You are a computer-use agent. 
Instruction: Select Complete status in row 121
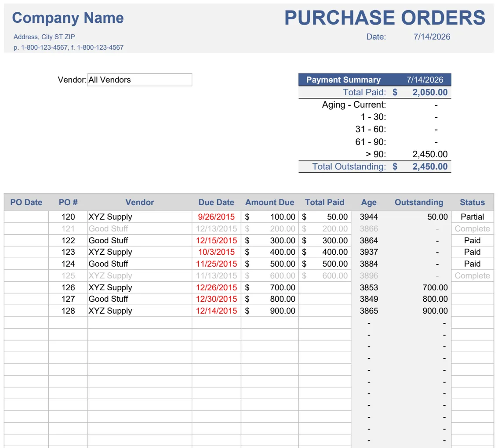click(472, 229)
